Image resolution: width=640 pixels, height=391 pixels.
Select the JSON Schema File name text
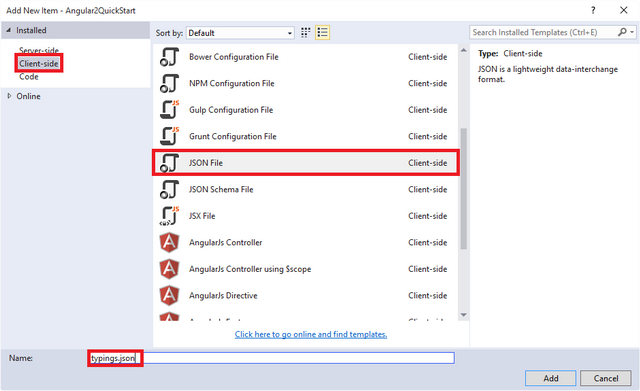(x=221, y=189)
